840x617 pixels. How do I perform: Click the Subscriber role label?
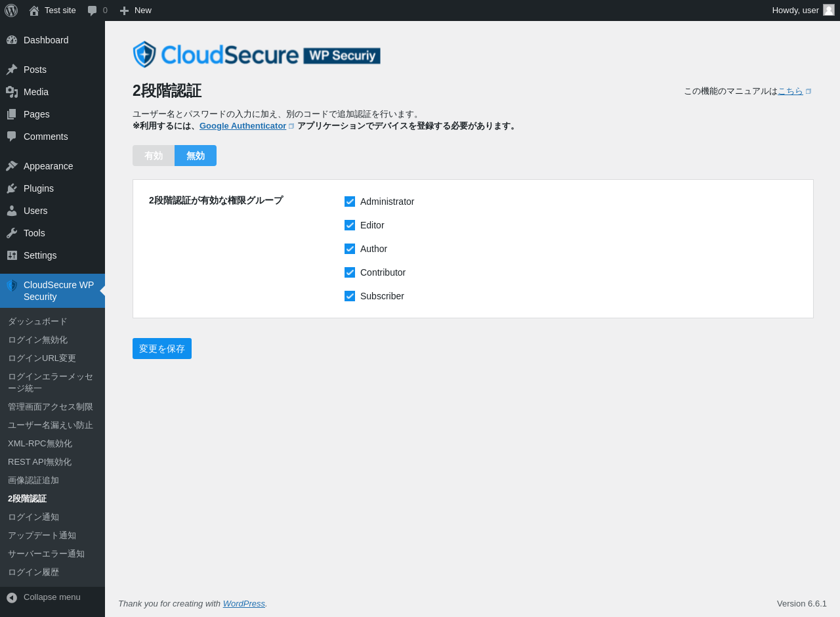click(382, 296)
